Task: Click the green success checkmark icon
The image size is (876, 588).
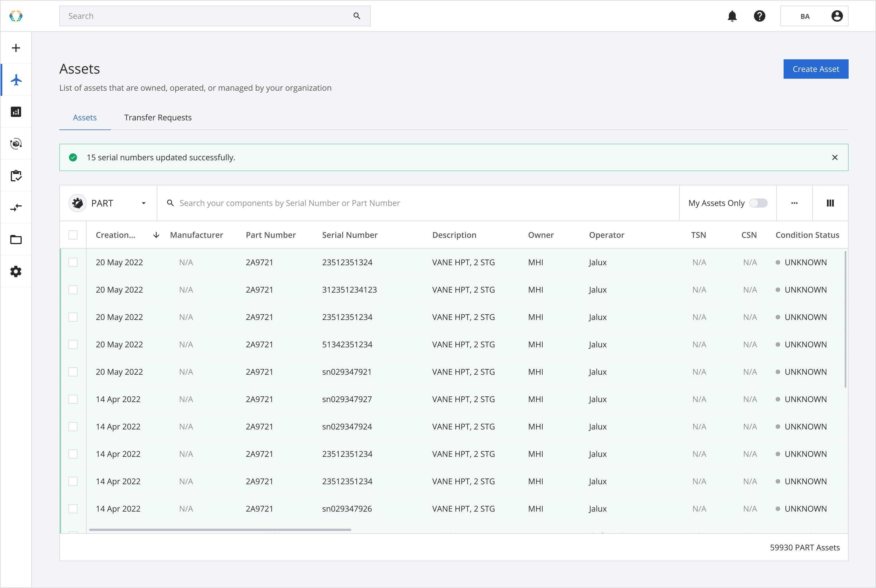Action: pyautogui.click(x=73, y=157)
